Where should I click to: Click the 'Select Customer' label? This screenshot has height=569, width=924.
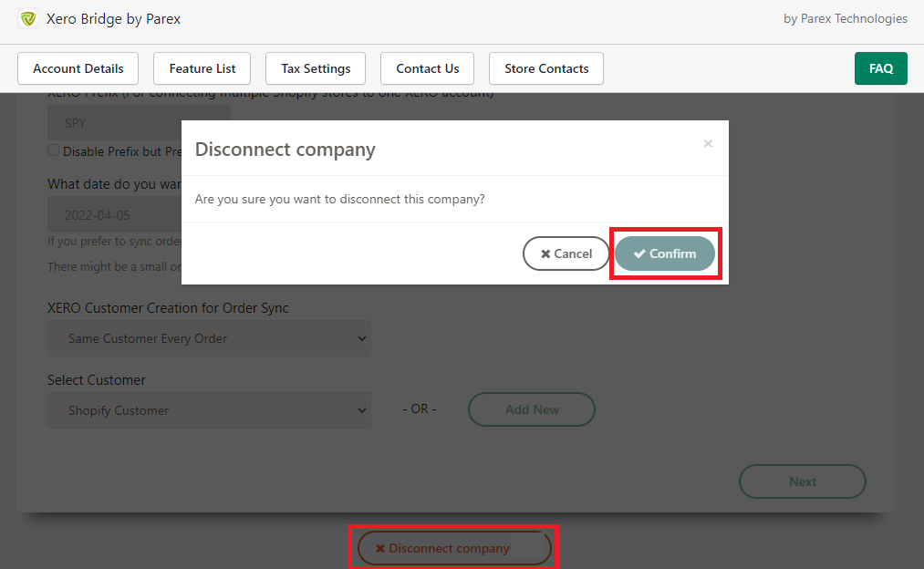click(97, 380)
